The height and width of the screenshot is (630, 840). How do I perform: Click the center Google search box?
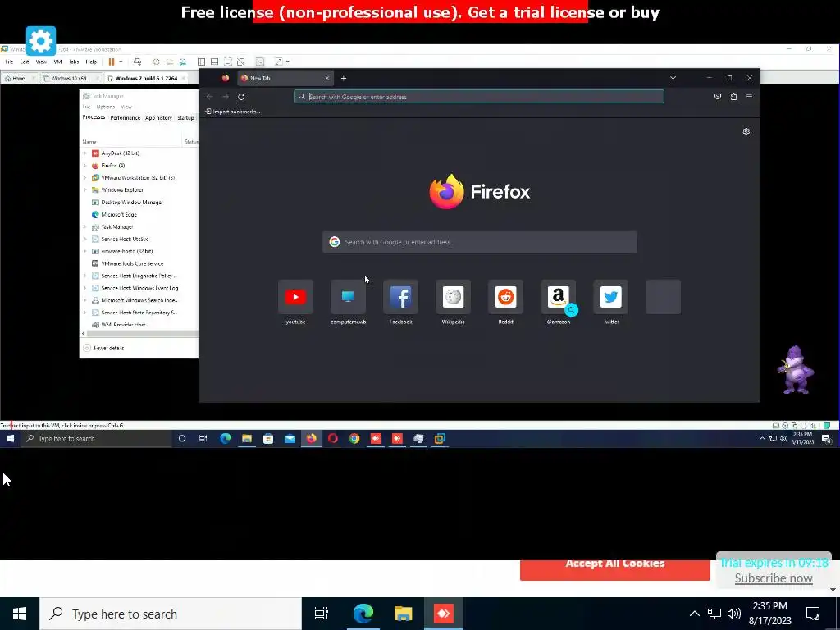pyautogui.click(x=479, y=242)
